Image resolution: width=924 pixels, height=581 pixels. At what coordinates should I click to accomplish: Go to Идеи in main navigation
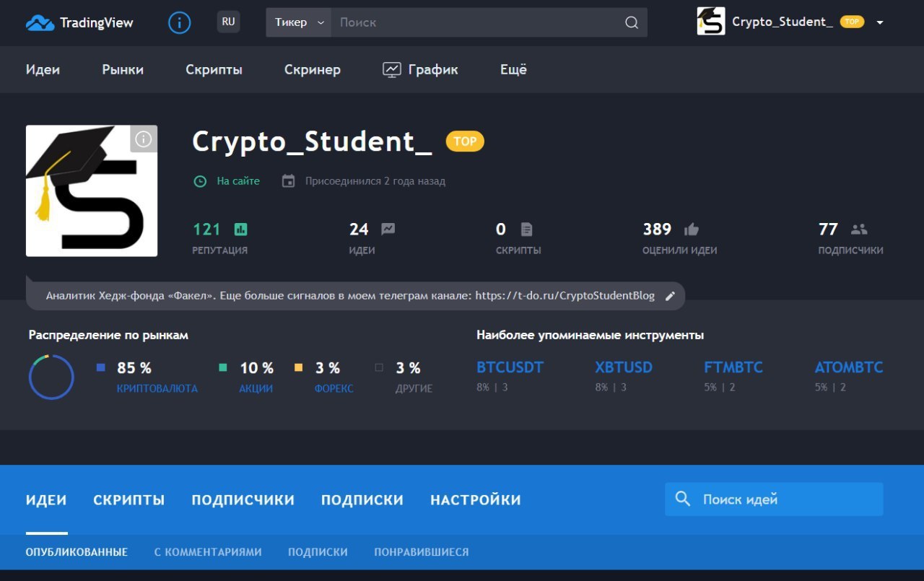pyautogui.click(x=43, y=69)
